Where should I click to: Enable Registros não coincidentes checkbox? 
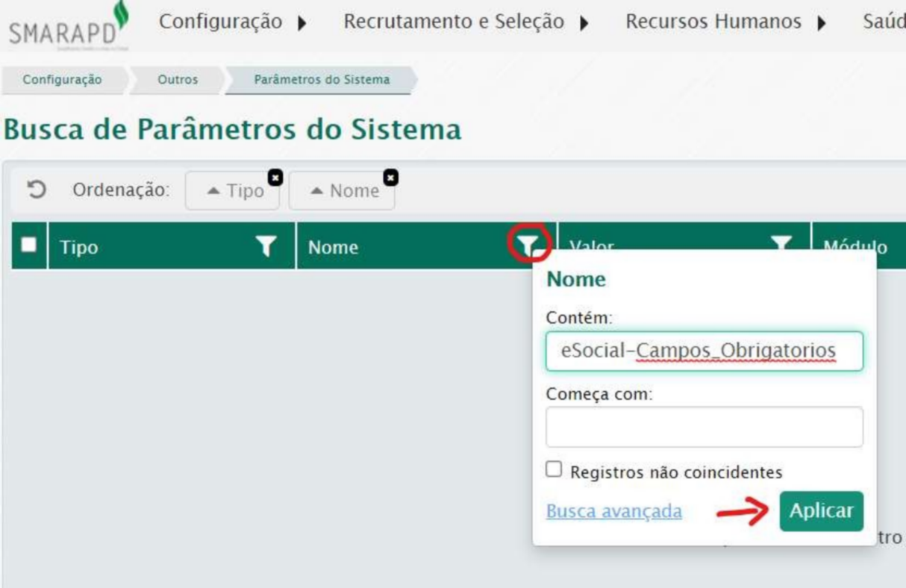tap(554, 469)
